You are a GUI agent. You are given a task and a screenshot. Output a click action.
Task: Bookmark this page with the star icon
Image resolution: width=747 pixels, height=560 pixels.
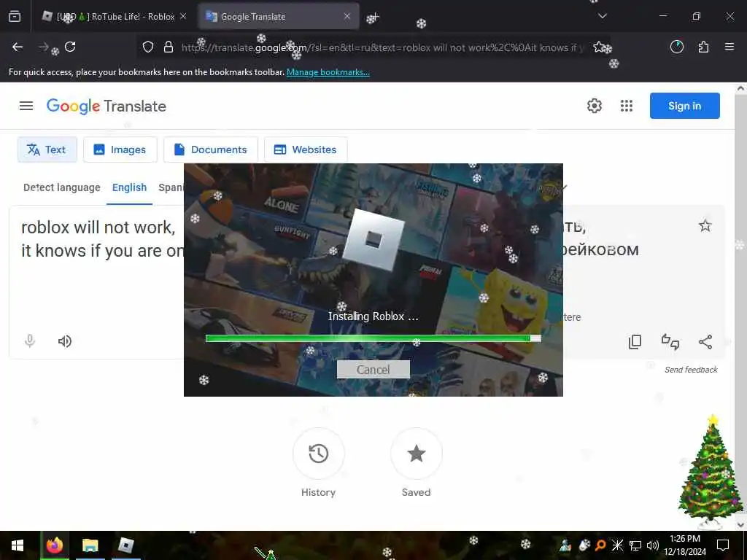[599, 47]
